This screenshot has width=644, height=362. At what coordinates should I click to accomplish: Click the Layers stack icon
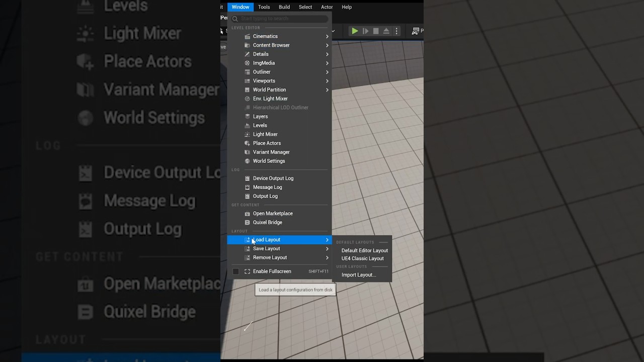point(247,117)
